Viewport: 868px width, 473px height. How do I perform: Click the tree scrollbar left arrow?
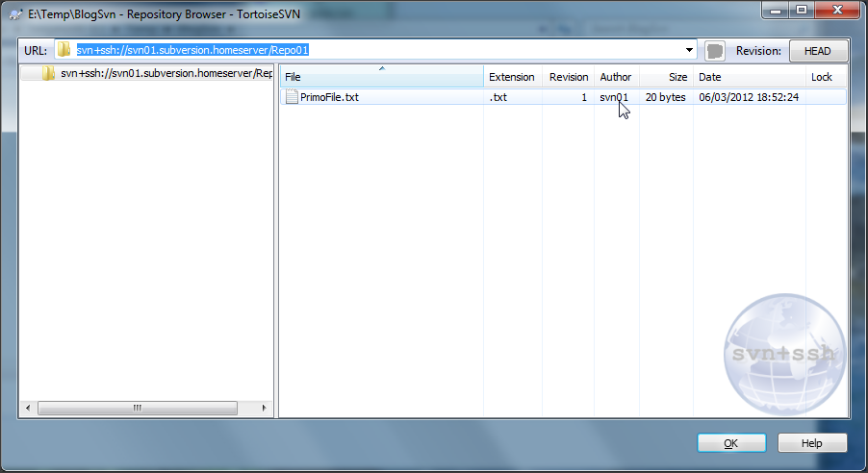pyautogui.click(x=28, y=409)
